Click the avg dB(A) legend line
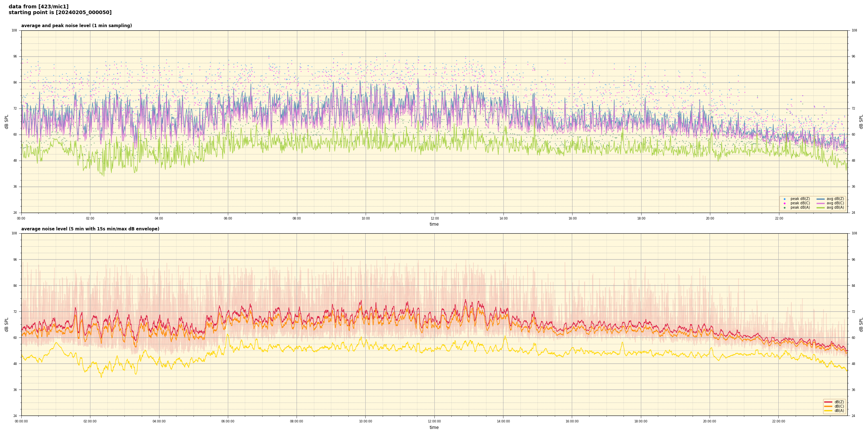 (x=821, y=208)
